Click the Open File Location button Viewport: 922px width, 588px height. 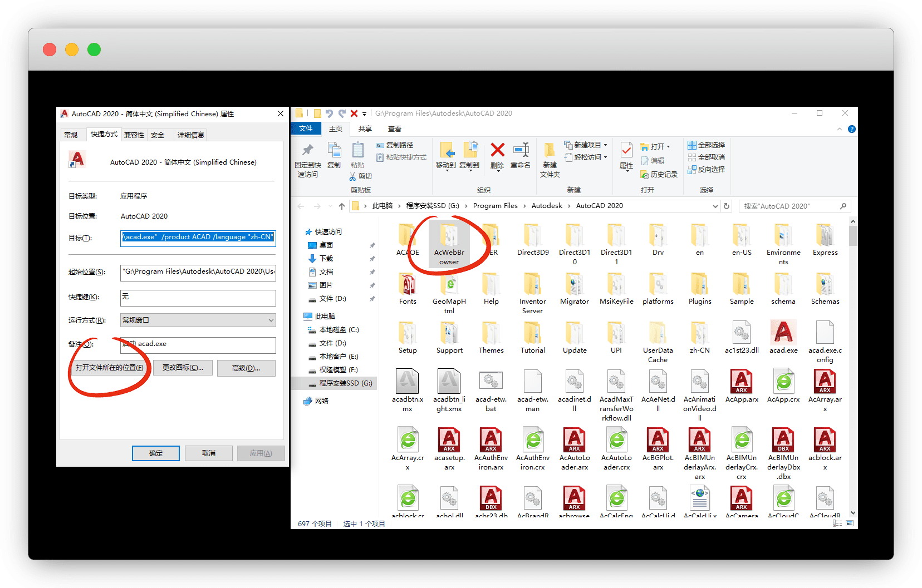click(x=109, y=368)
